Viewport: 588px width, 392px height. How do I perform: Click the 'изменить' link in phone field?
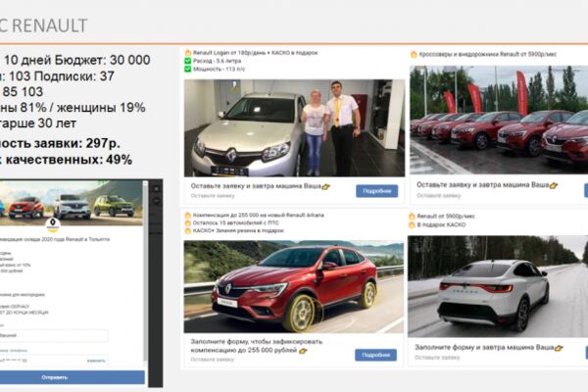coord(96,361)
